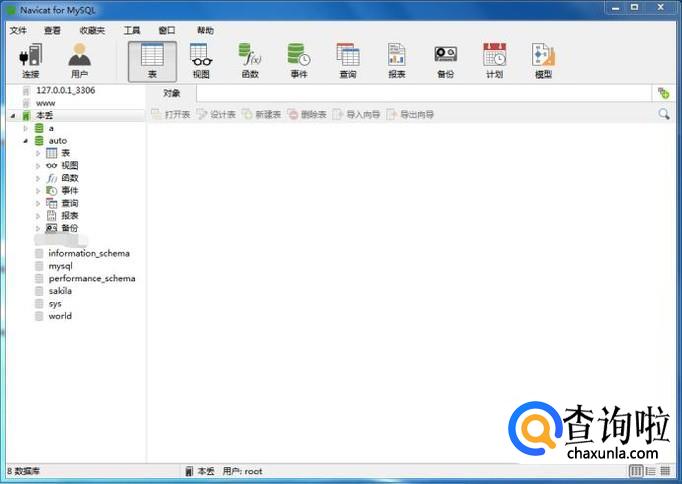Open the 帮助 menu
The image size is (682, 484).
point(205,30)
